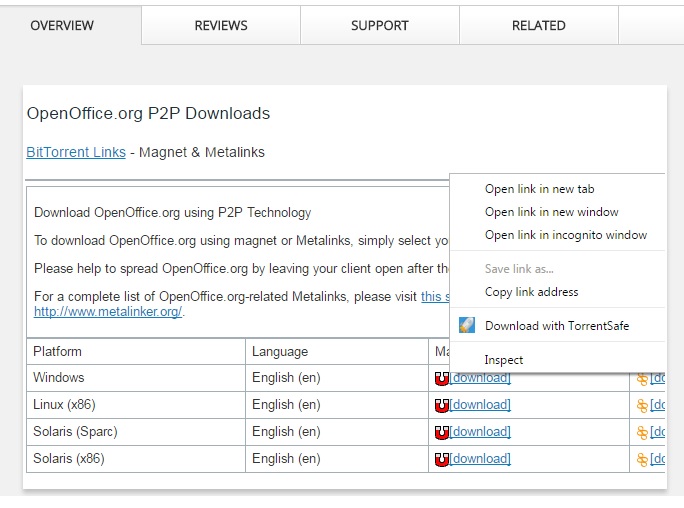Viewport: 684px width, 508px height.
Task: Switch to the REVIEWS tab
Action: coord(221,25)
